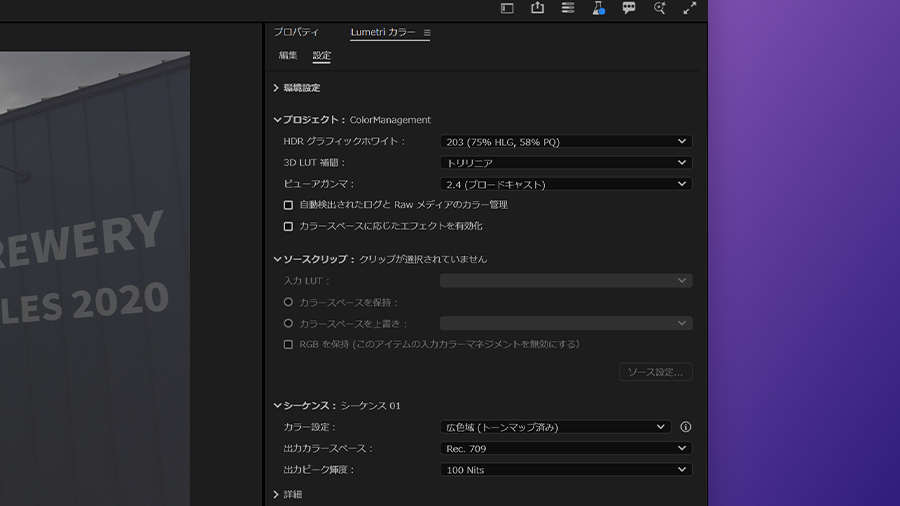The width and height of the screenshot is (900, 506).
Task: Expand the 環境設定 section
Action: pyautogui.click(x=276, y=88)
